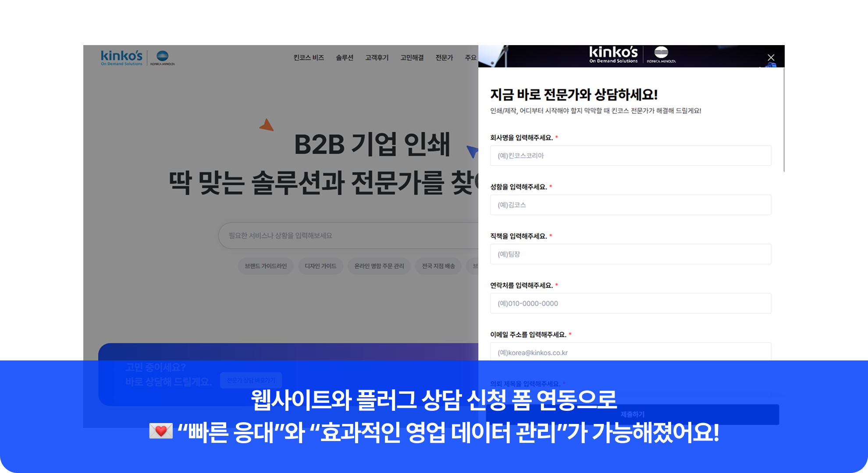Select the 전문가 menu item

click(444, 58)
